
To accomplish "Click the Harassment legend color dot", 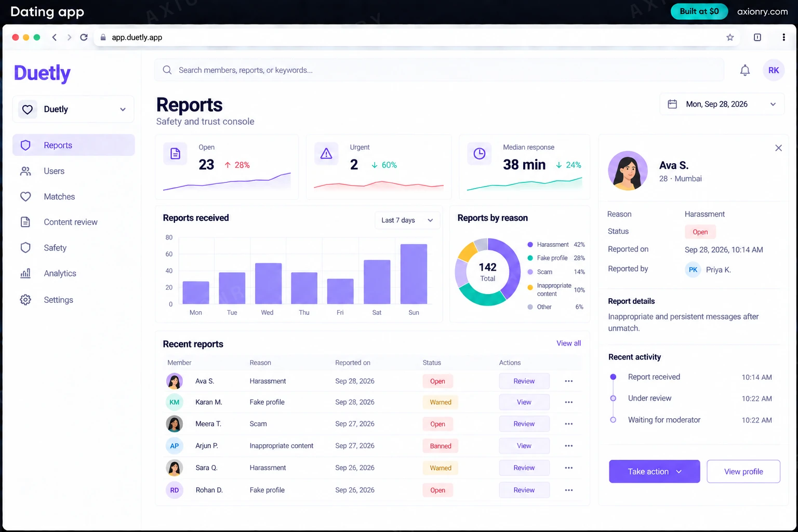I will point(530,245).
